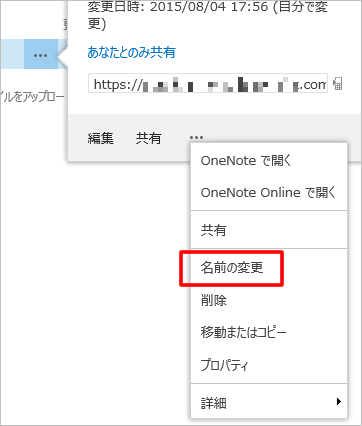Choose OneNote で開く menu item

[269, 161]
